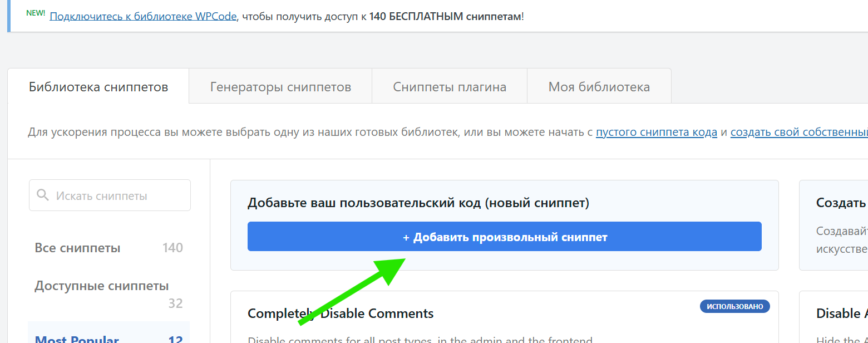Select Все сниппеты in the sidebar
Screen dimensions: 868x343
(77, 247)
